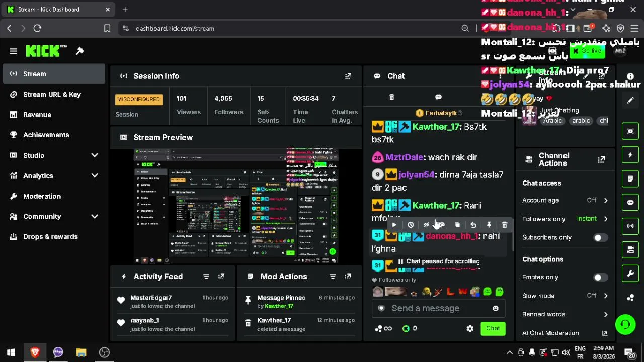Open the emoji picker in message box
This screenshot has height=362, width=644.
coord(496,308)
